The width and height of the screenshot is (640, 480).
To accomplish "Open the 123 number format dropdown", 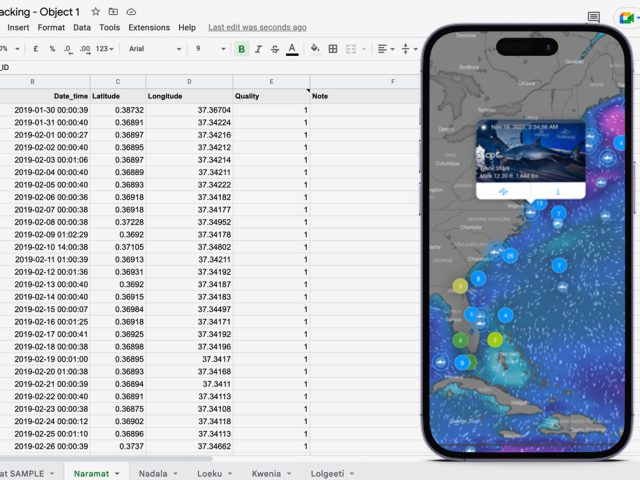I will pos(104,49).
